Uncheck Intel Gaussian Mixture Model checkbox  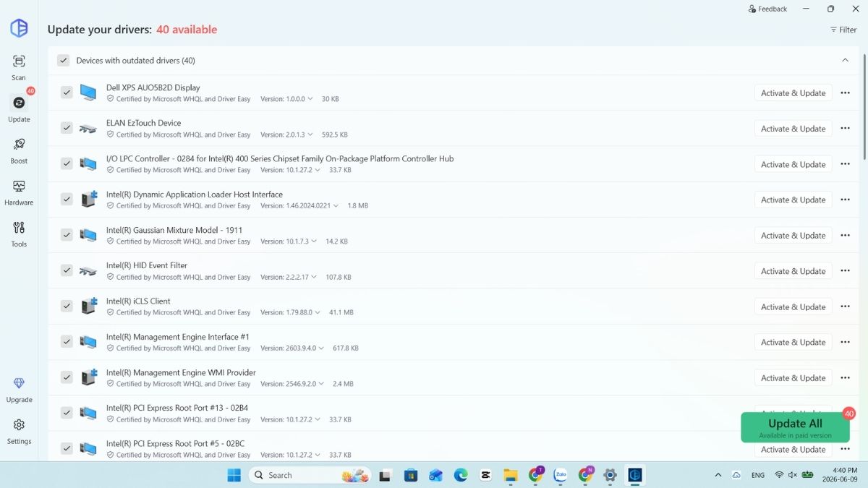67,234
